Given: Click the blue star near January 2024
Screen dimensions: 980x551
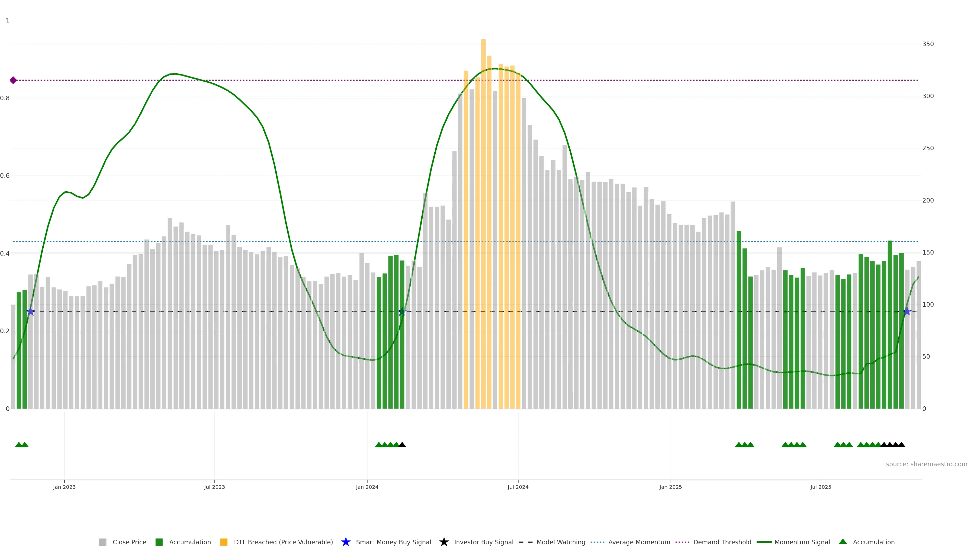Looking at the screenshot, I should click(x=402, y=312).
